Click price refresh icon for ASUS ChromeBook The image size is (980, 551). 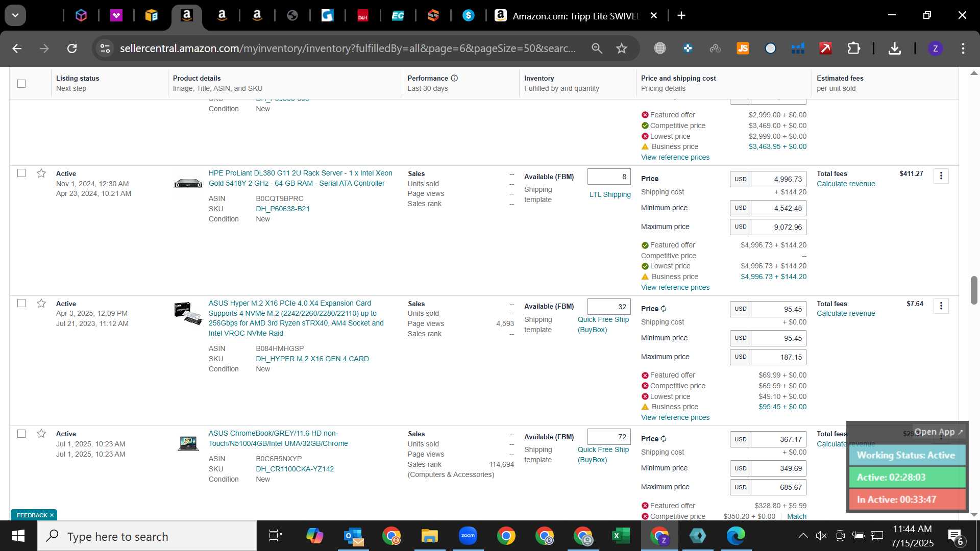[664, 439]
